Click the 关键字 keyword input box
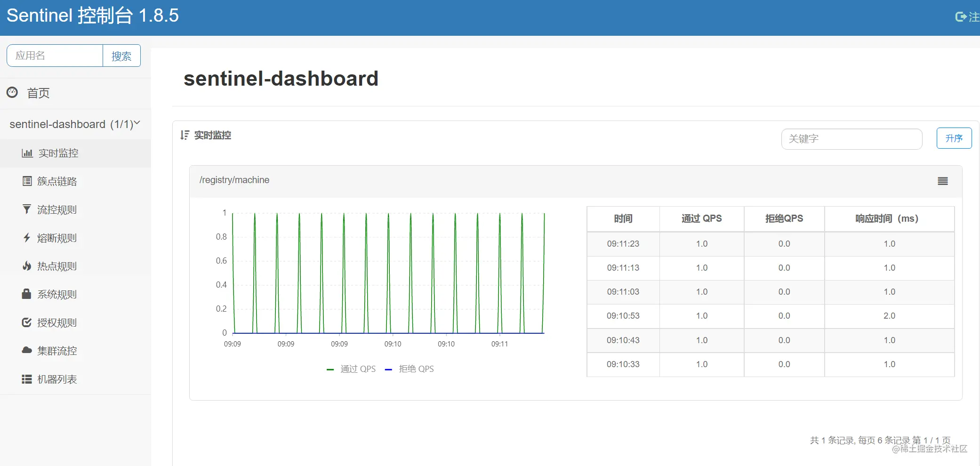The width and height of the screenshot is (980, 466). [851, 138]
